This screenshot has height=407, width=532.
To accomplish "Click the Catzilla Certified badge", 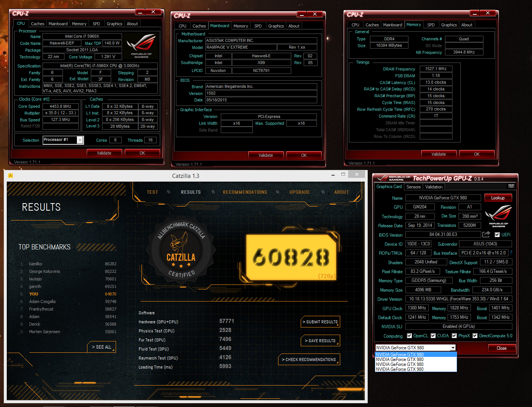I will [x=181, y=249].
